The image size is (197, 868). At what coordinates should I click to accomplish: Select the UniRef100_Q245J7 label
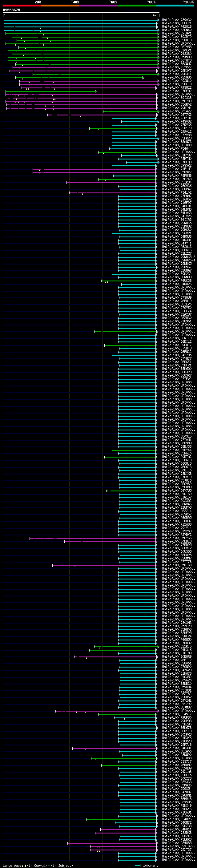176,714
